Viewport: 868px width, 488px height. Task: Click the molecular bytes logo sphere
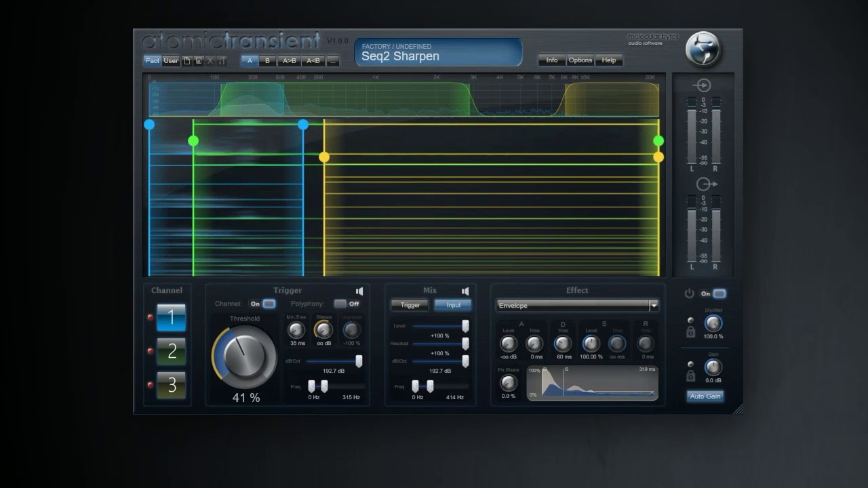702,49
